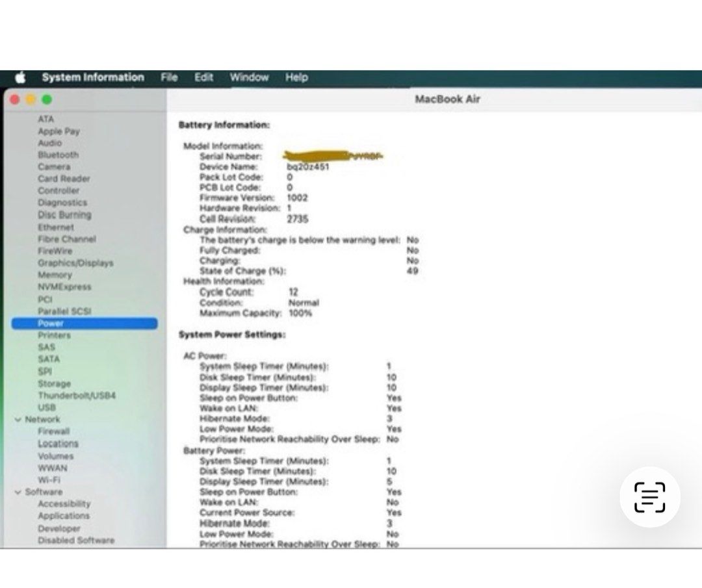Tap the live text scan icon
The height and width of the screenshot is (588, 702).
(x=649, y=497)
